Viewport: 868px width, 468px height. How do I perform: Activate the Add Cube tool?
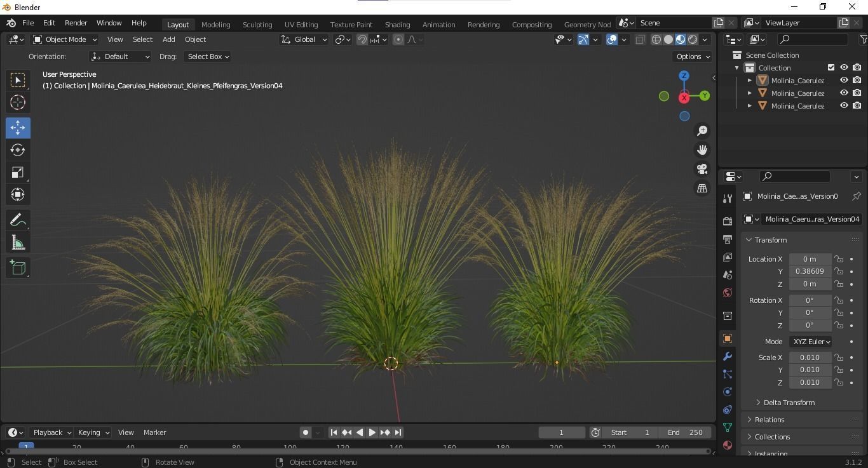[18, 268]
